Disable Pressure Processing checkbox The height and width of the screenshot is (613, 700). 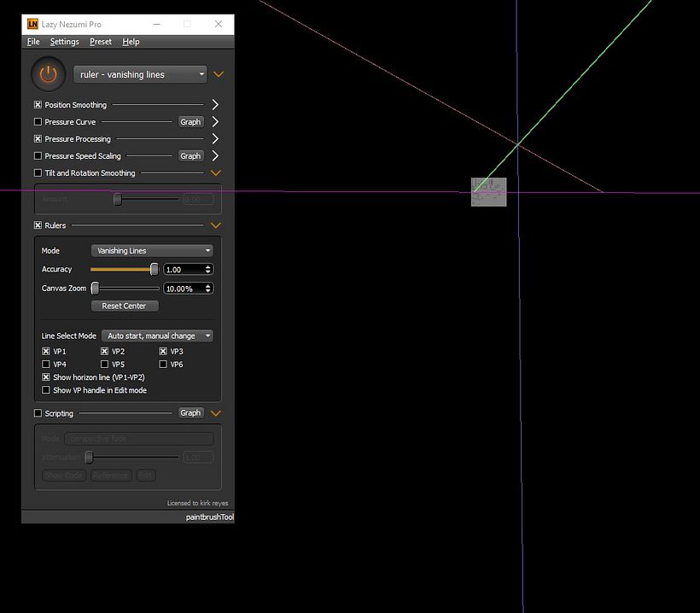[38, 139]
